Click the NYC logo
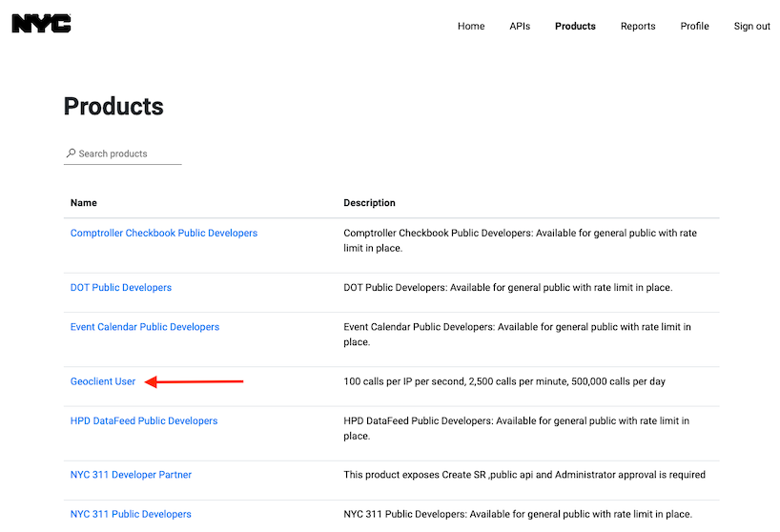The height and width of the screenshot is (532, 780). pos(41,24)
